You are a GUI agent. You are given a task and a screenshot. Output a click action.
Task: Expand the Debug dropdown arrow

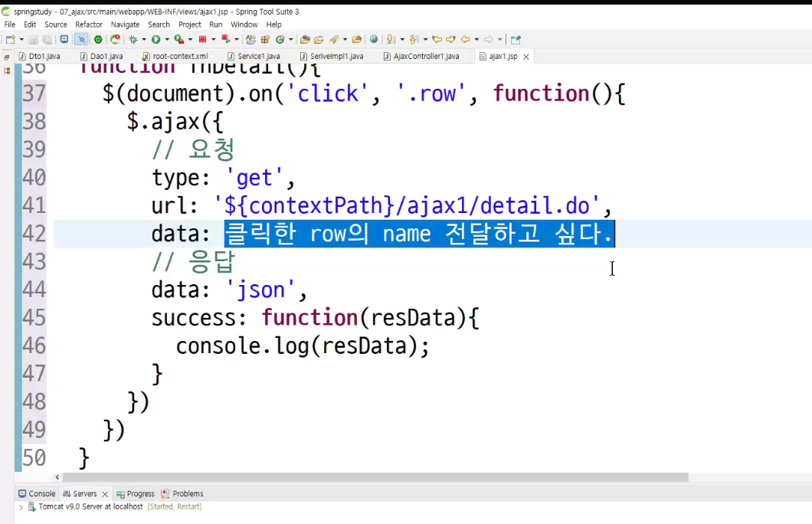144,39
